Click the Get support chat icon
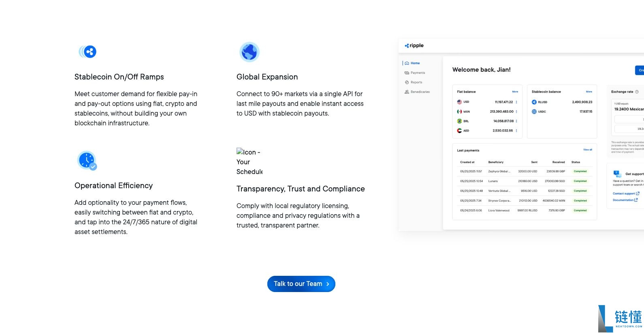The width and height of the screenshot is (644, 333). (617, 174)
